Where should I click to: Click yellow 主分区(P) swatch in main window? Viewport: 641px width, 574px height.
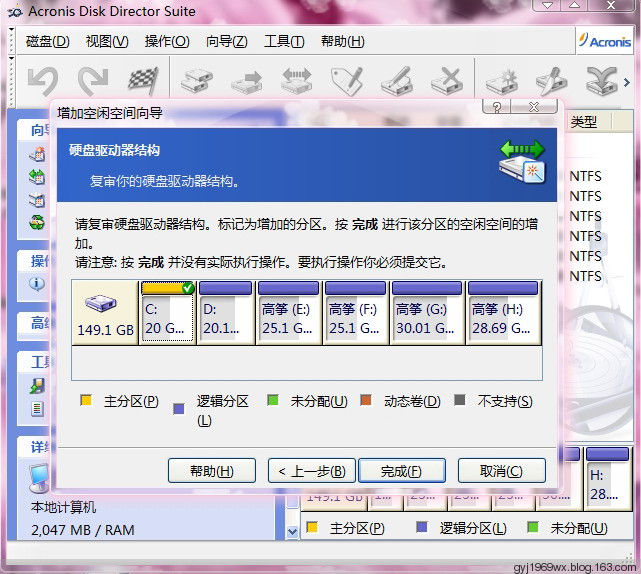click(x=312, y=527)
